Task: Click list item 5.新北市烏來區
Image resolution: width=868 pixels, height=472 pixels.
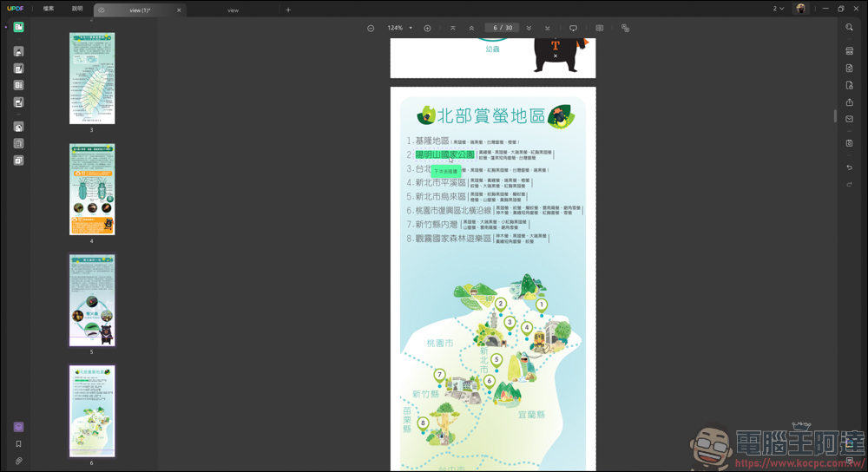Action: click(x=437, y=196)
